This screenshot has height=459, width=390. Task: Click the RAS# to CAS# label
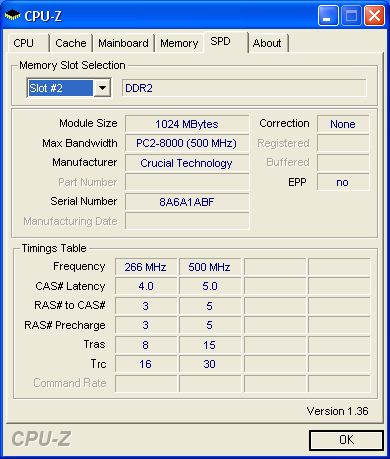coord(70,305)
